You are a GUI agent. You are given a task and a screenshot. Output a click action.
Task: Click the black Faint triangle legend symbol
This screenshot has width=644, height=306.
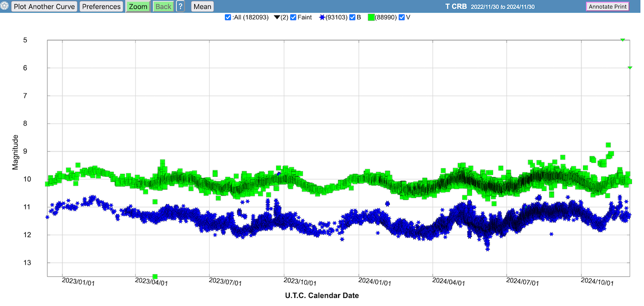coord(277,18)
